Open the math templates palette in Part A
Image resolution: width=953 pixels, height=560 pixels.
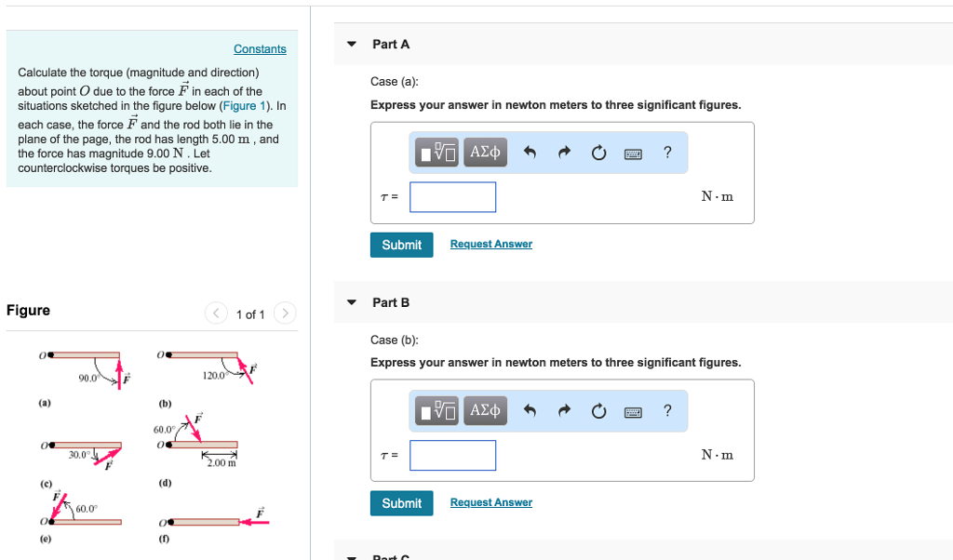point(436,152)
